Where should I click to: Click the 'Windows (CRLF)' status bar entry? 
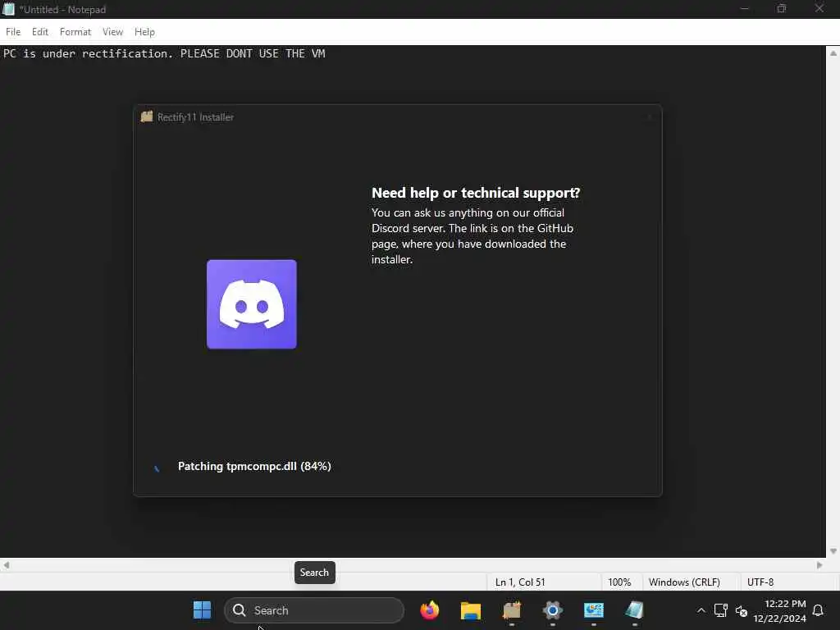tap(684, 582)
